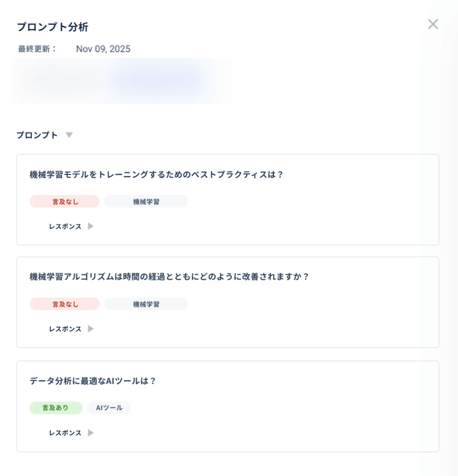
Task: Click レスポンス label in second card
Action: pos(65,329)
